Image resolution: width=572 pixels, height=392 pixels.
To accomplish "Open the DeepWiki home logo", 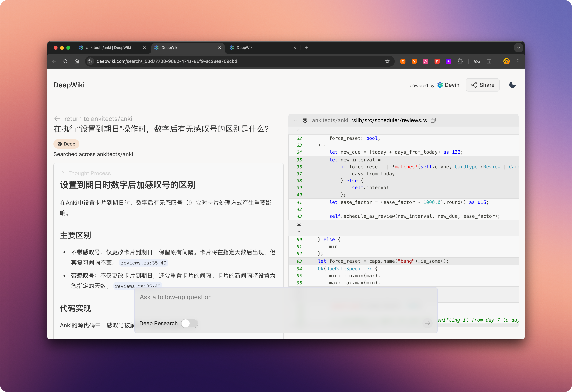I will [x=69, y=85].
